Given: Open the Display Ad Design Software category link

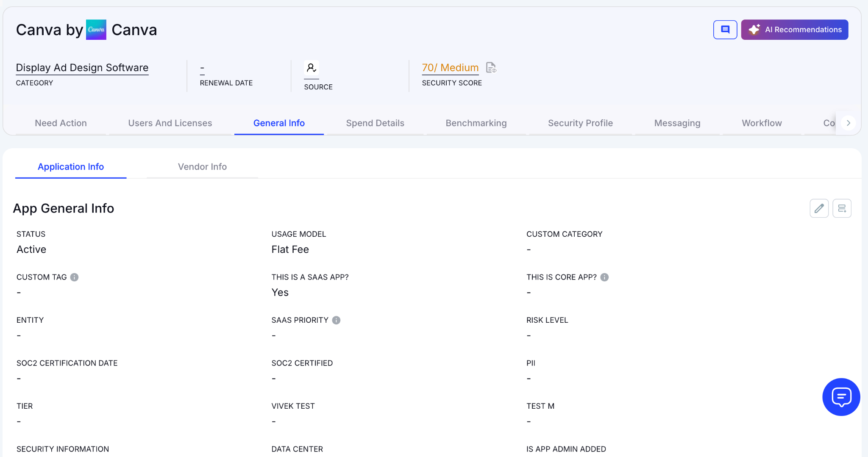Looking at the screenshot, I should tap(82, 68).
